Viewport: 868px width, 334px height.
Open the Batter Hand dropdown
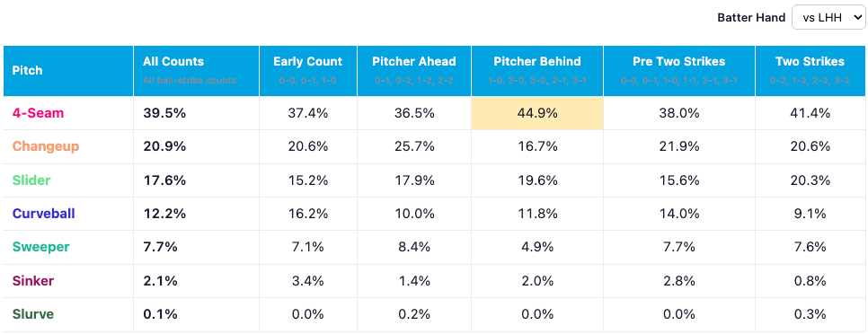[x=828, y=18]
